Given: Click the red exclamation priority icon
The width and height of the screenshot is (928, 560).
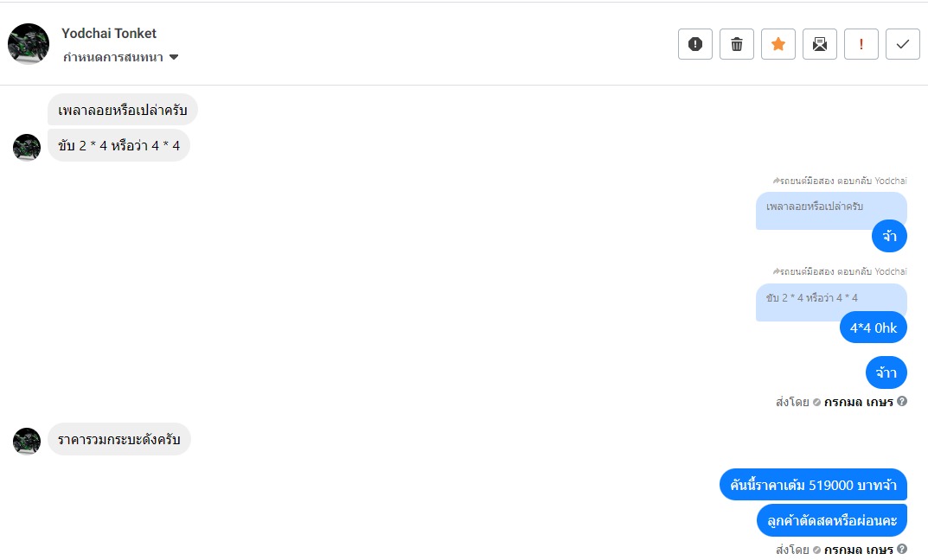Looking at the screenshot, I should point(861,44).
